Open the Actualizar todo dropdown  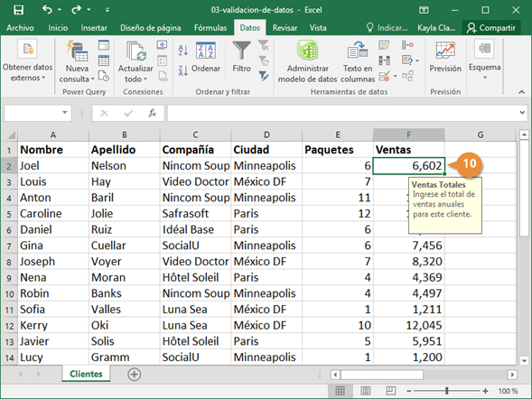click(135, 61)
